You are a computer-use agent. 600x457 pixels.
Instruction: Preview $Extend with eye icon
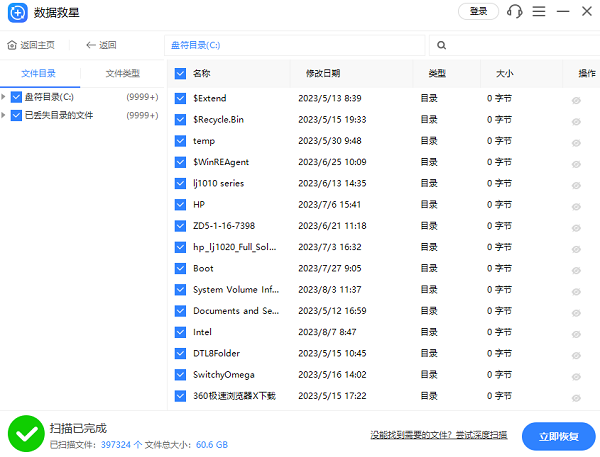pos(576,100)
